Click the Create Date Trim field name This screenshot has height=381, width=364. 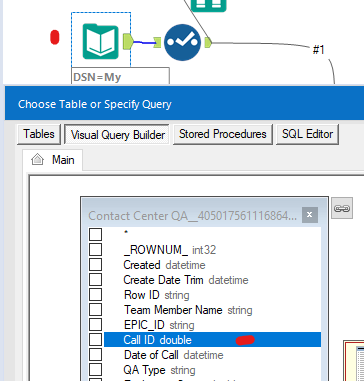[163, 280]
